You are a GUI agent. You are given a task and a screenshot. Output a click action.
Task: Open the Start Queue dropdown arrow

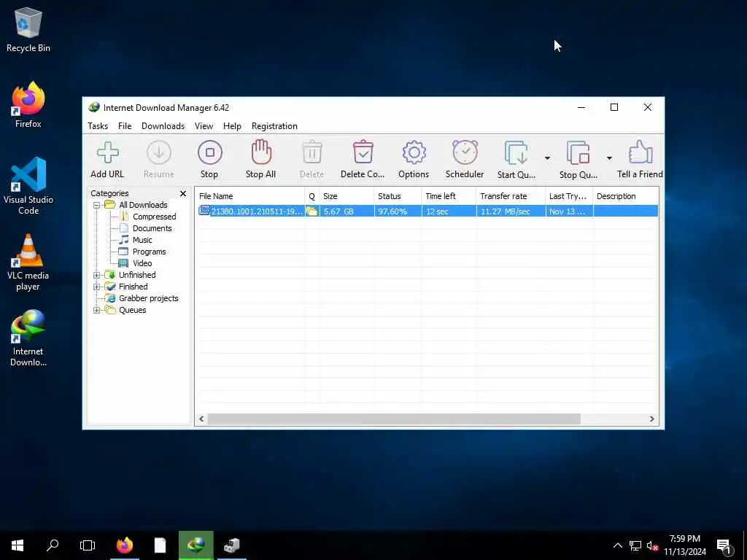547,158
